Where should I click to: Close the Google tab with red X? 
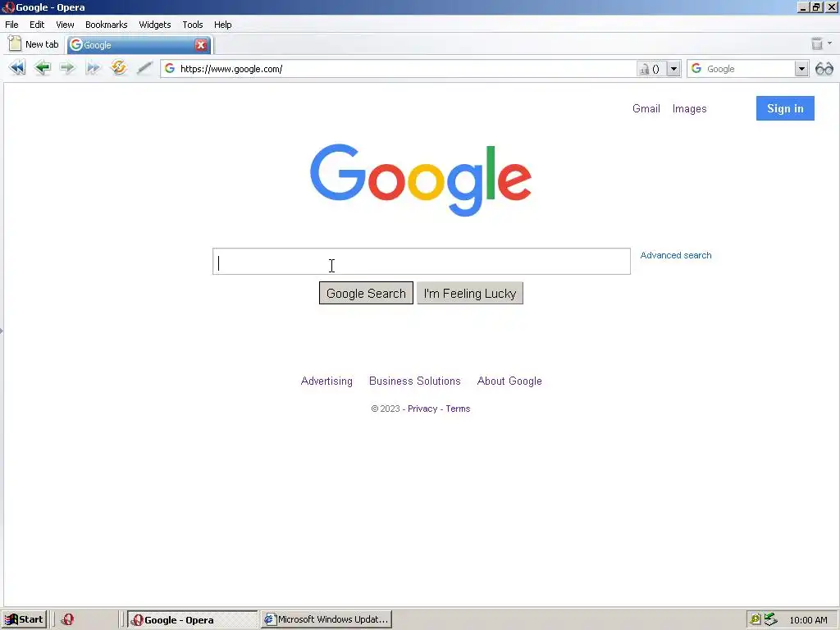[201, 45]
